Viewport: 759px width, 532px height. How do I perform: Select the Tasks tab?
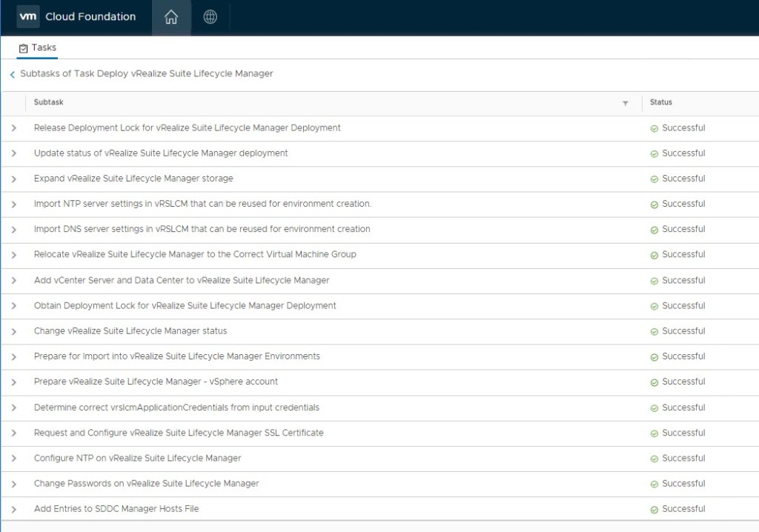coord(38,47)
